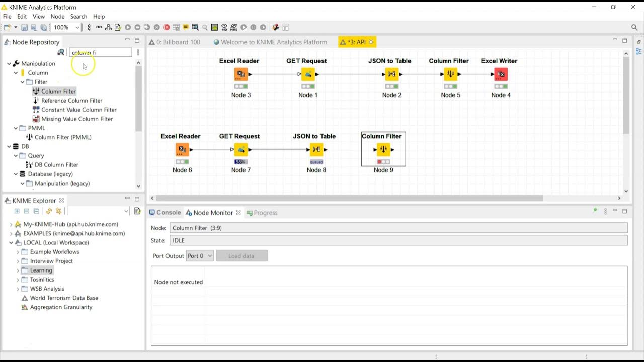
Task: Select the Column Filter Node 9 icon
Action: [x=383, y=150]
